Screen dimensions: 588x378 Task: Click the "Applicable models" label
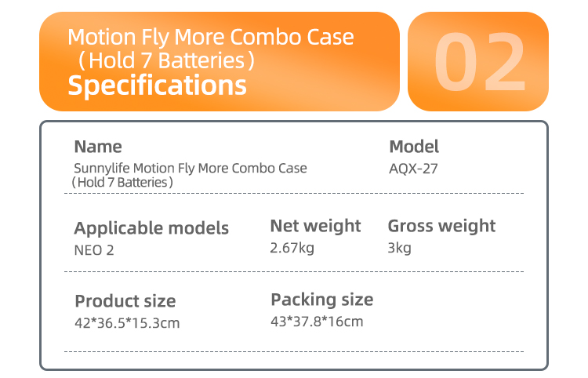151,228
